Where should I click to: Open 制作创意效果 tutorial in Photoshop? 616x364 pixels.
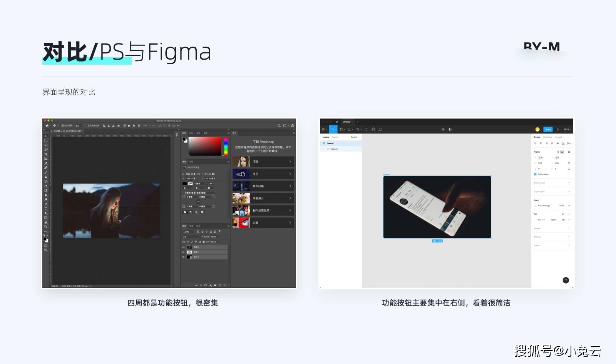pyautogui.click(x=263, y=210)
